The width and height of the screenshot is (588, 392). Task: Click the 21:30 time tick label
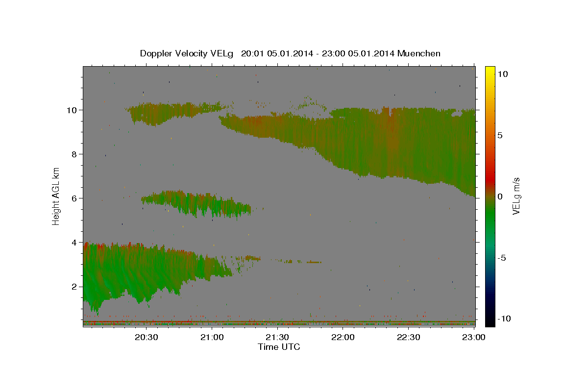277,337
